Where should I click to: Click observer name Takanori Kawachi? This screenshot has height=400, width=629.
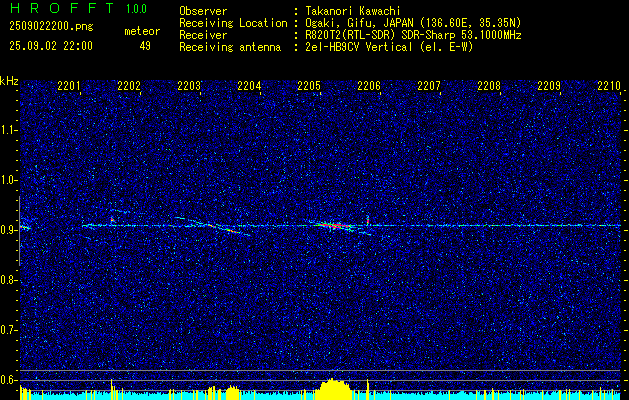(x=352, y=11)
